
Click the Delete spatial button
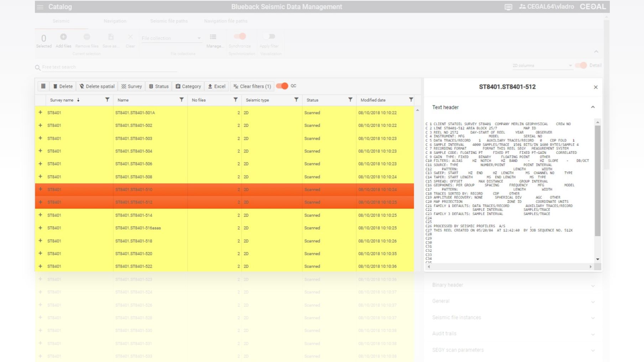click(x=97, y=86)
